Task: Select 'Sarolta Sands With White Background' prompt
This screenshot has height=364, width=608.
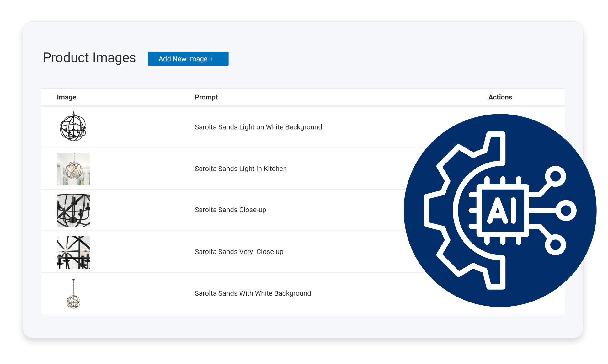Action: tap(253, 293)
